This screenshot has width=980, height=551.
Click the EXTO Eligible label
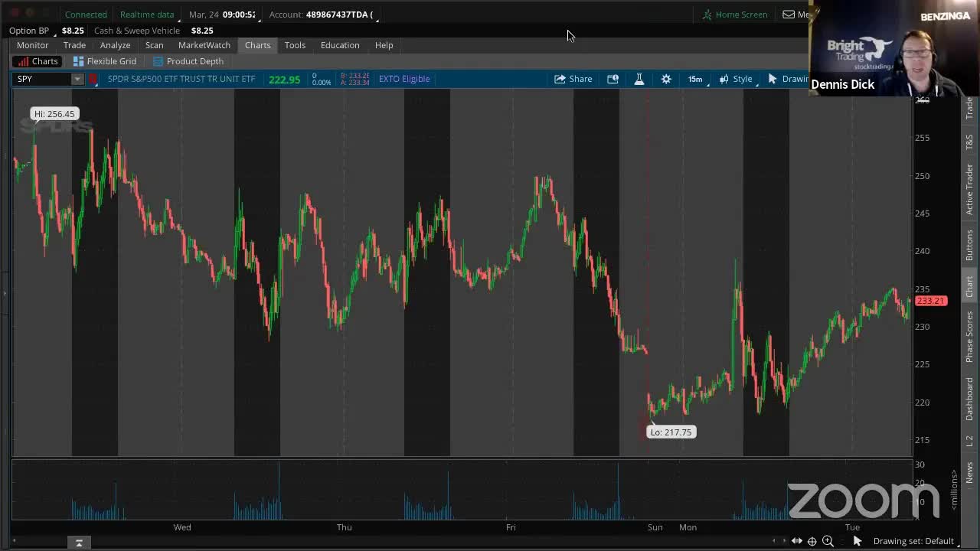point(404,79)
